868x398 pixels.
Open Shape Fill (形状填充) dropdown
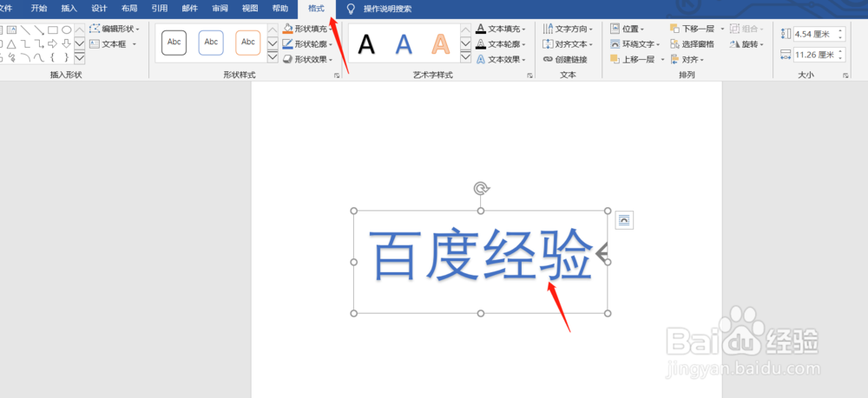[308, 29]
